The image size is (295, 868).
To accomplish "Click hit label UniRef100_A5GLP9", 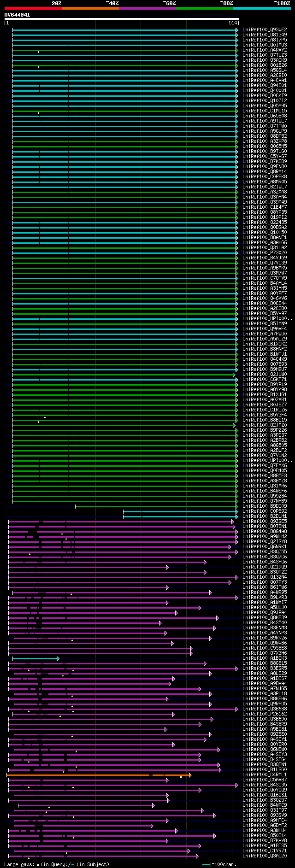I will [265, 131].
